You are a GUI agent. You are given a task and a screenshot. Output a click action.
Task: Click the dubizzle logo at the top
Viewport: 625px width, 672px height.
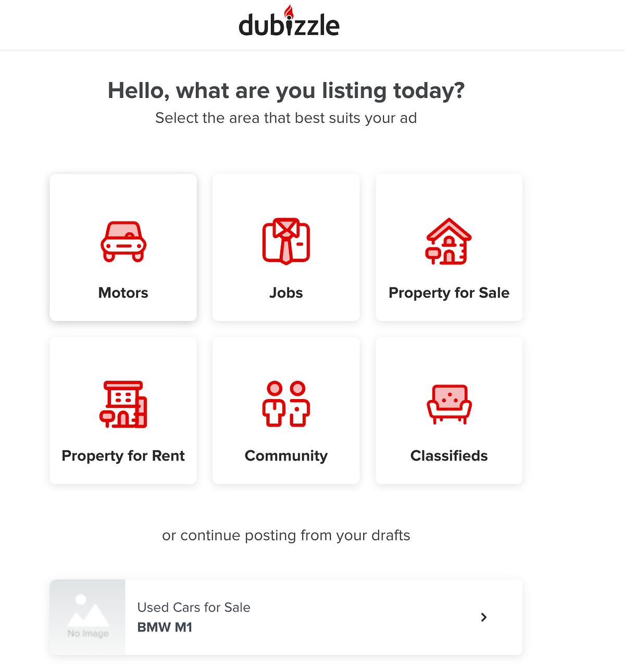[289, 25]
